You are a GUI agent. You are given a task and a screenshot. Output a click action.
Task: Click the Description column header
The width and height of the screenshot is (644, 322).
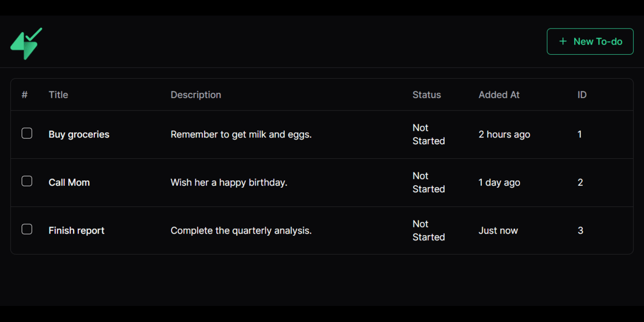[x=196, y=95]
